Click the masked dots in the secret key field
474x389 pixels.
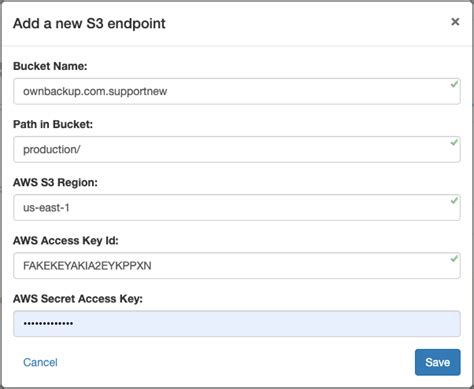tap(48, 323)
